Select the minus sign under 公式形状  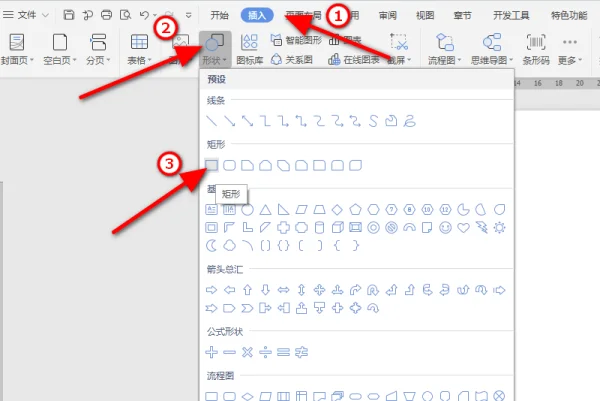230,352
